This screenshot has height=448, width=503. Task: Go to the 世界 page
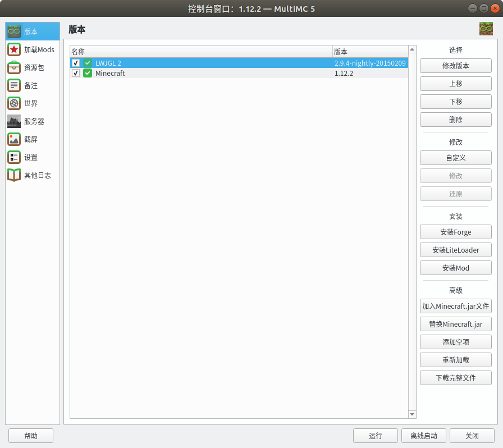click(x=33, y=103)
